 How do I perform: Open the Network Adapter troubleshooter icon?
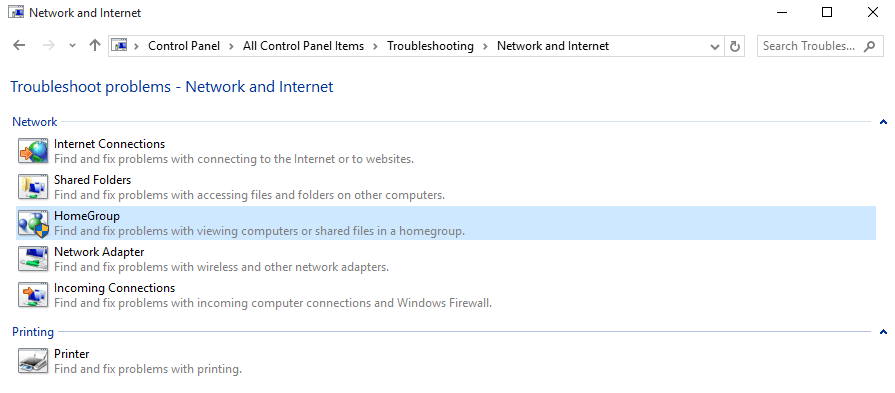coord(33,259)
